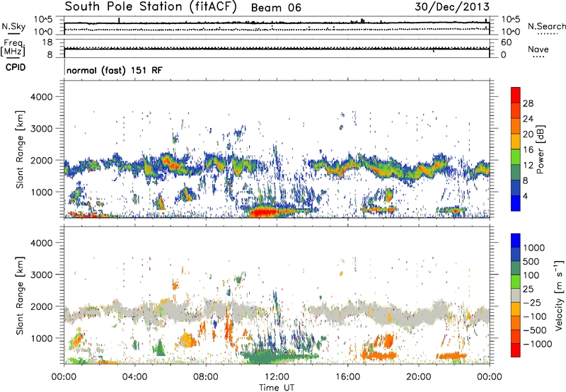This screenshot has height=392, width=566.
Task: Pick the gray segment of Velocity color bar
Action: tap(516, 295)
